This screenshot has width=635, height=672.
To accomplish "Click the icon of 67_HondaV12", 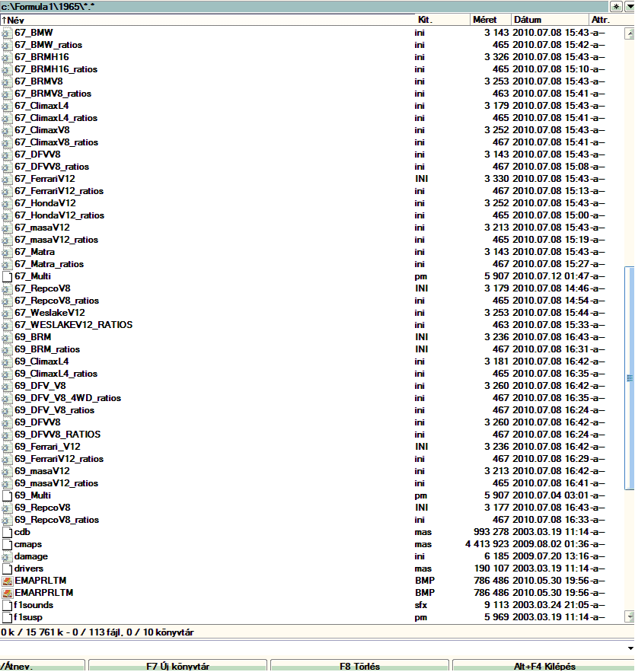I will [x=7, y=203].
